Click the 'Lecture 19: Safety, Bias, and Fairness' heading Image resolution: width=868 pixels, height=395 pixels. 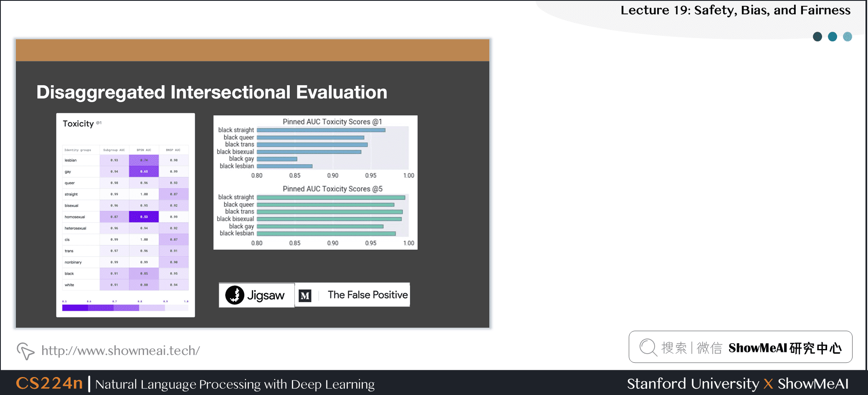pos(735,10)
